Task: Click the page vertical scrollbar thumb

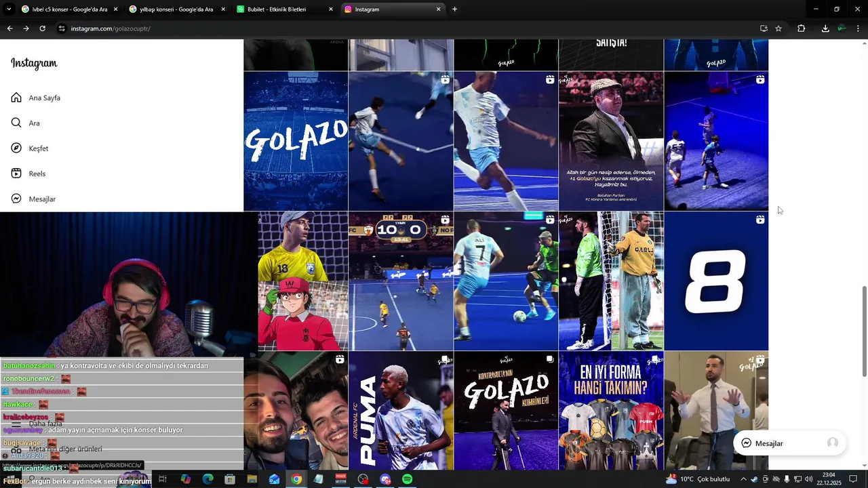Action: point(864,331)
